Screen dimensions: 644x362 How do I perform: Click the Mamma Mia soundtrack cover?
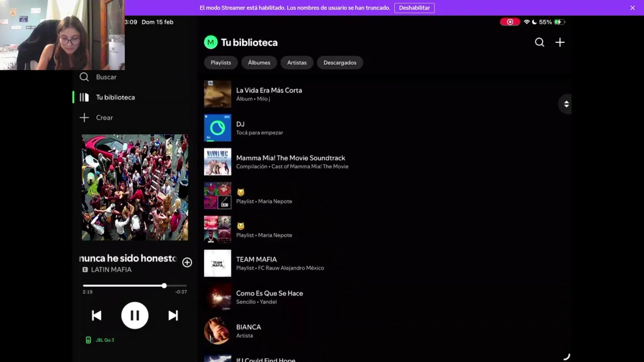[217, 161]
